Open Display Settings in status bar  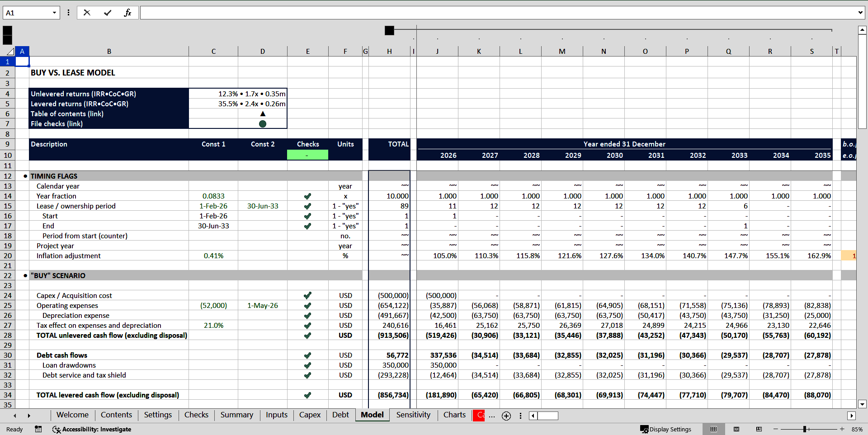click(x=666, y=429)
